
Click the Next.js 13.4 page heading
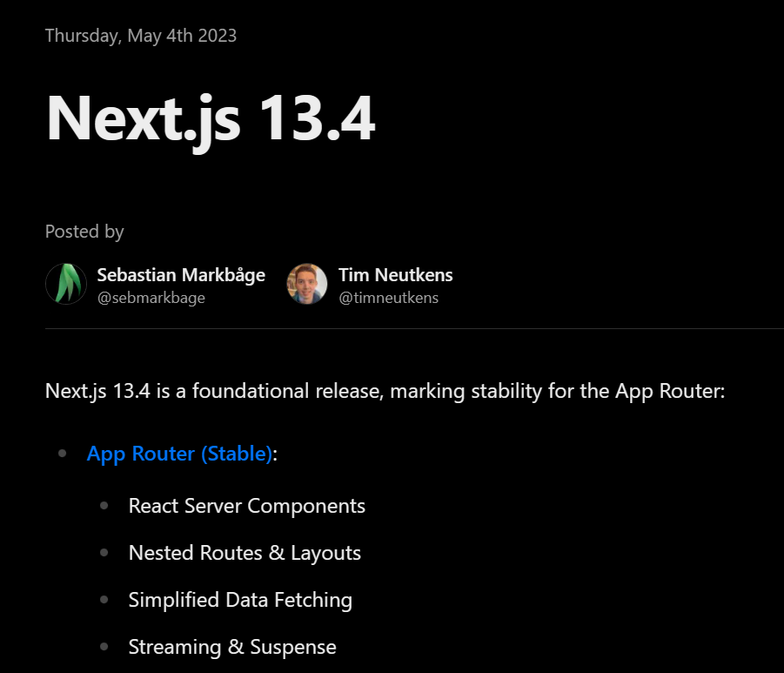click(211, 118)
